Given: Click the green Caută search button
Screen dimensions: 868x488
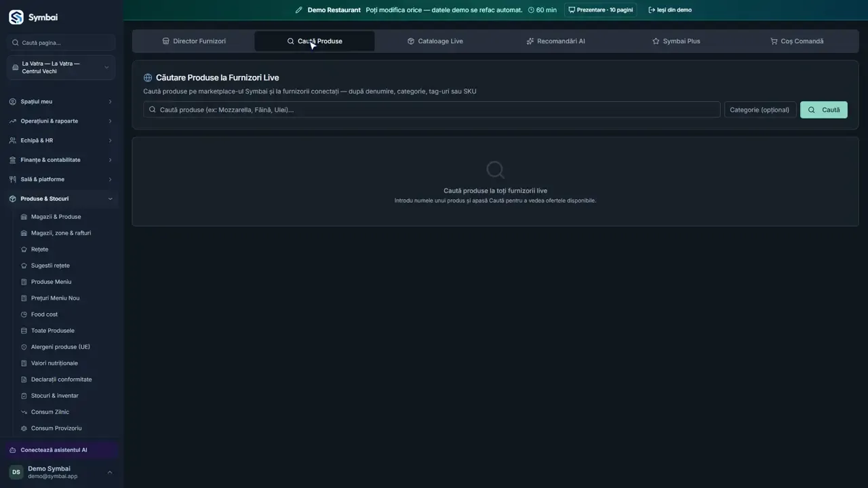Looking at the screenshot, I should click(824, 110).
